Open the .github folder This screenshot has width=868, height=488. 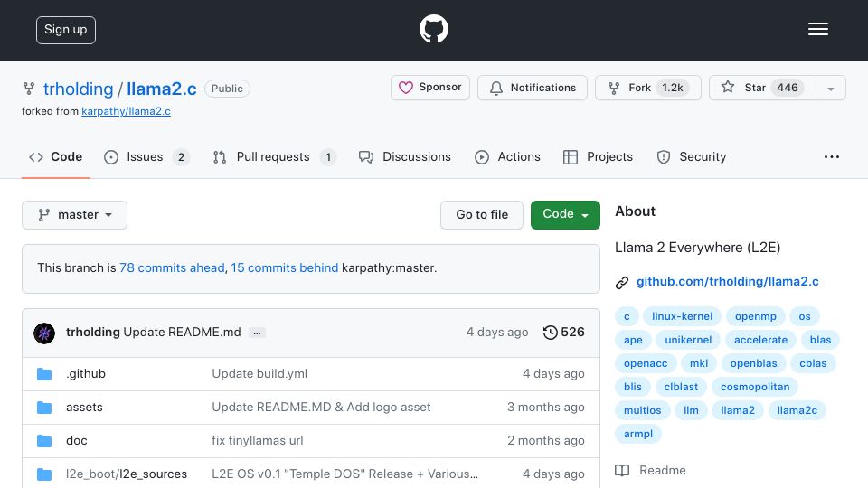tap(86, 374)
